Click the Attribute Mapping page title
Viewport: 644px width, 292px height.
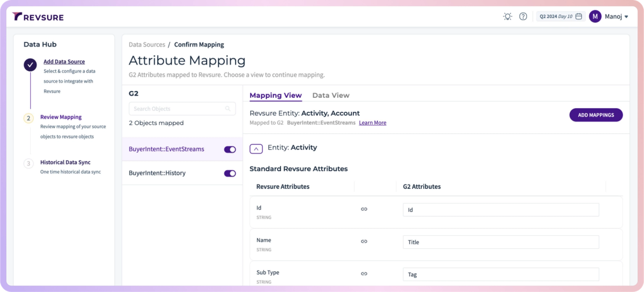pos(187,60)
